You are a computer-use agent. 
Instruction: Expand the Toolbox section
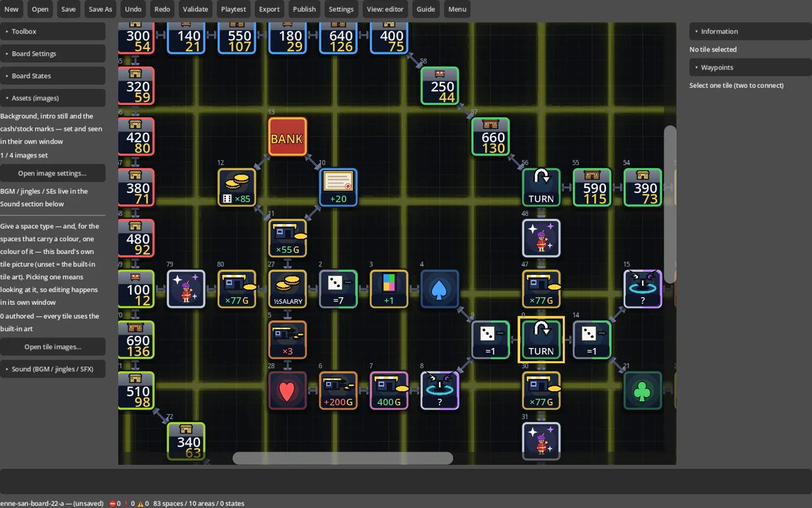pos(53,31)
